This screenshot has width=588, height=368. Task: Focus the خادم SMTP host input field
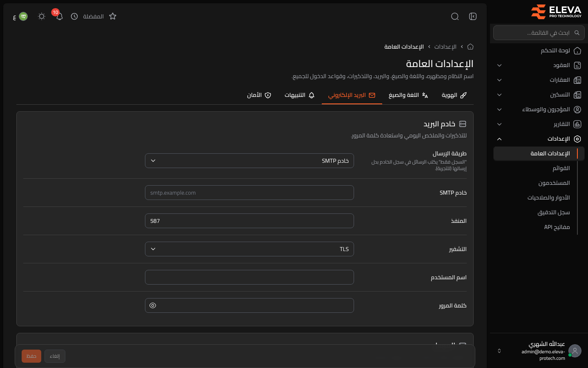click(249, 193)
